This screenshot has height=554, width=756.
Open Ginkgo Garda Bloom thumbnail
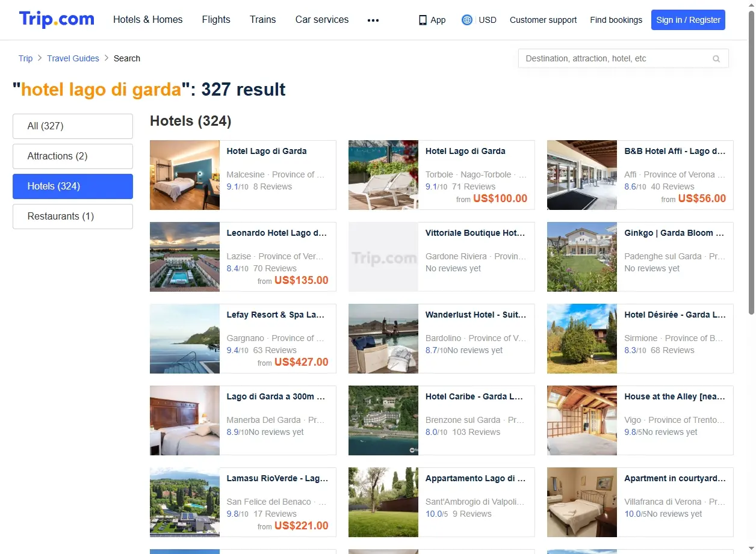tap(582, 257)
